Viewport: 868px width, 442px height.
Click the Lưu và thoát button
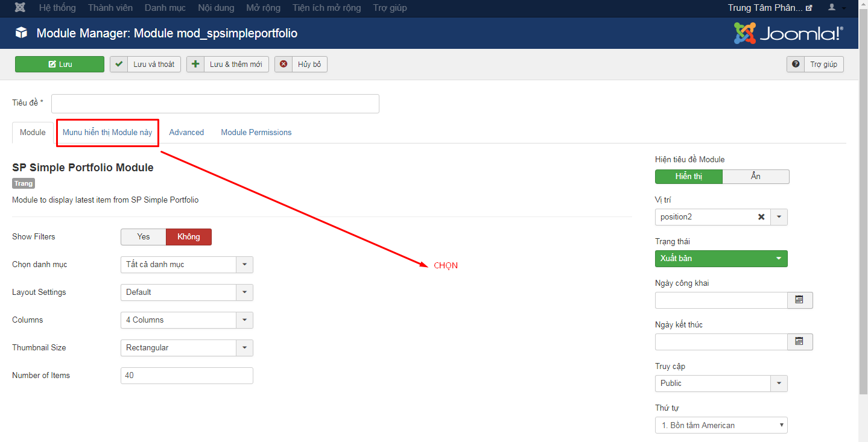[145, 64]
